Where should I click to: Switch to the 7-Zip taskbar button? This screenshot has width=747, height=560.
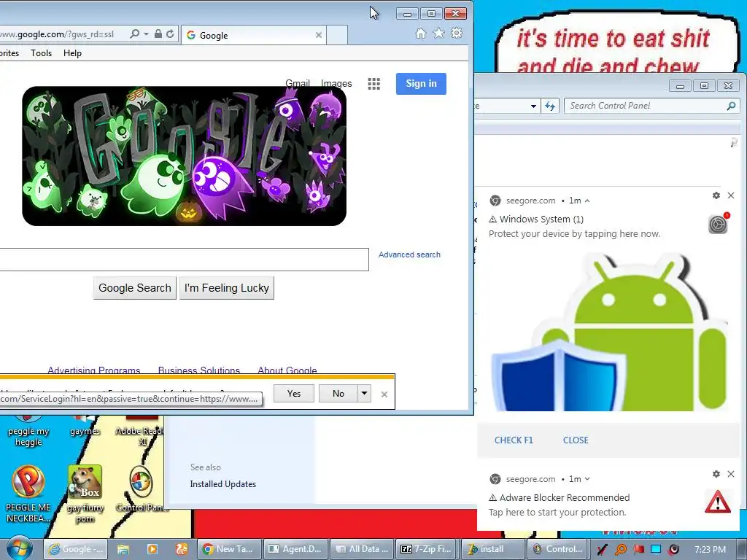point(427,549)
